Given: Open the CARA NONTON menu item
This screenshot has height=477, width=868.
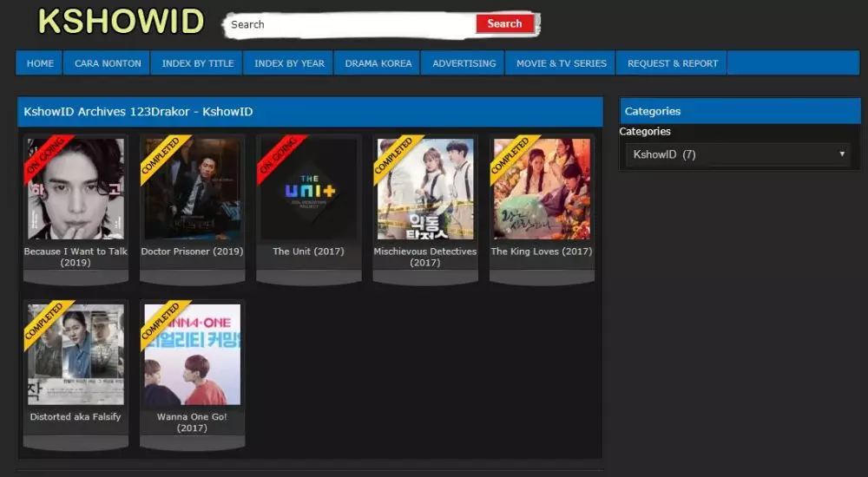Looking at the screenshot, I should click(x=108, y=63).
